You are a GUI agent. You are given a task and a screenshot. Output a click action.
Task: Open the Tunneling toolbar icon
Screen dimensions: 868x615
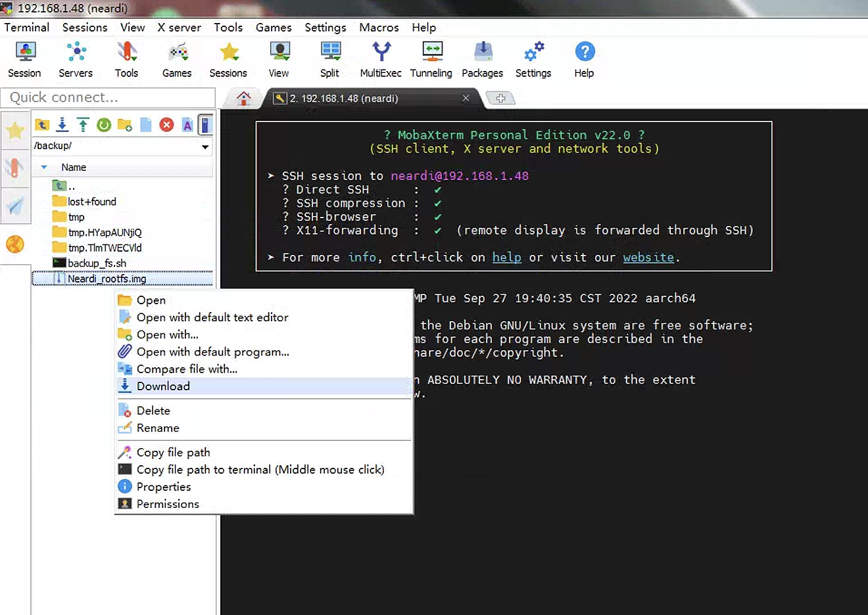coord(431,59)
